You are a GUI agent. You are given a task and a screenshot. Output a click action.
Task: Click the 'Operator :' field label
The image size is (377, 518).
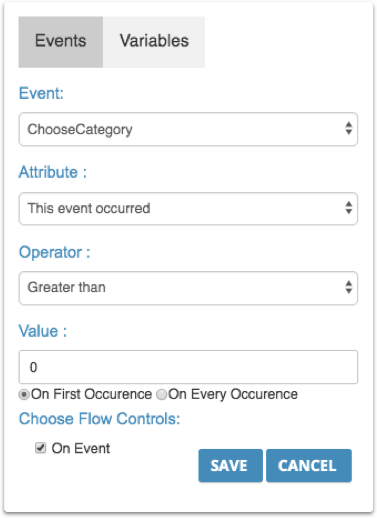55,252
